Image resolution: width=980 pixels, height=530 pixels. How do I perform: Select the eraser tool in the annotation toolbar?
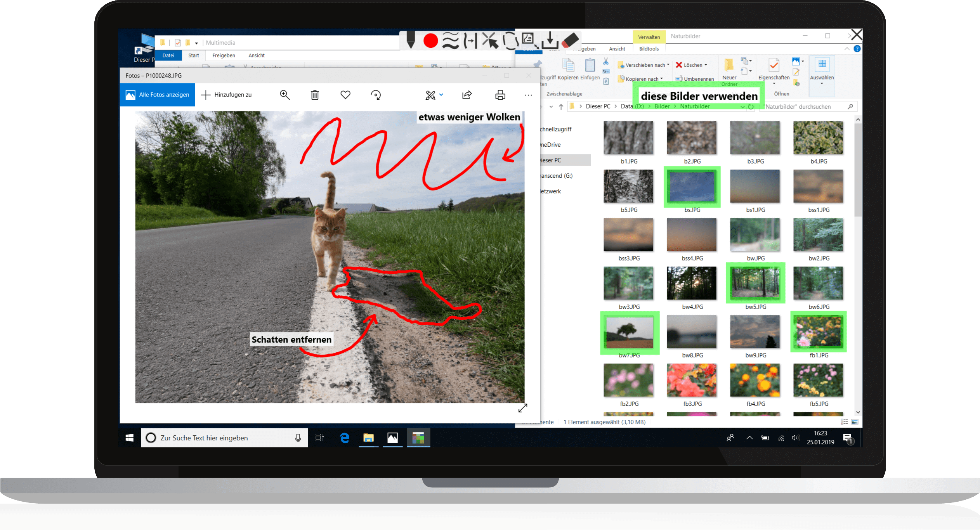tap(570, 40)
